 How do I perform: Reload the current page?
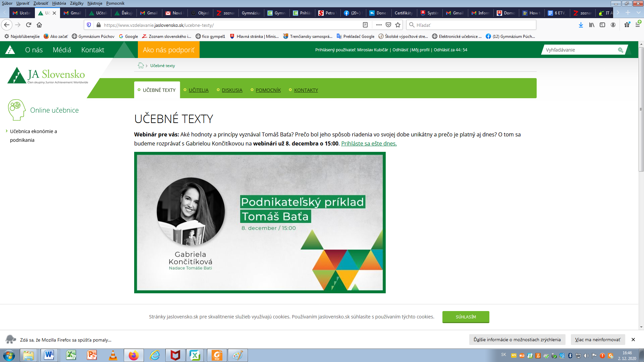coord(29,25)
